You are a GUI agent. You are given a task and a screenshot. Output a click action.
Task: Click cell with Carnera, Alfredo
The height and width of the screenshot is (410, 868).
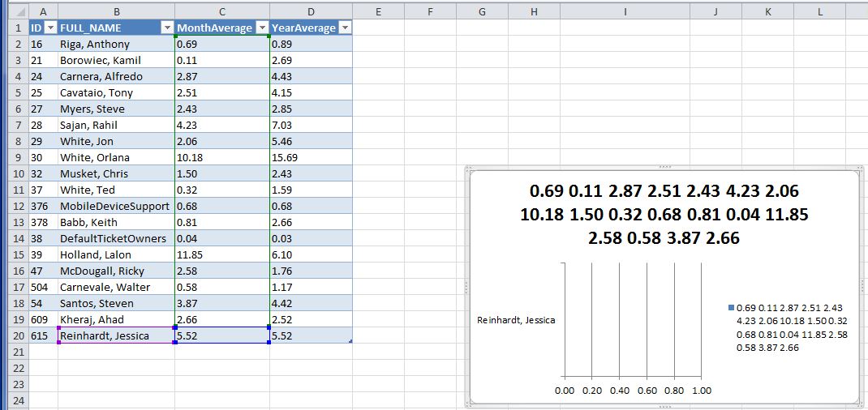pos(116,76)
